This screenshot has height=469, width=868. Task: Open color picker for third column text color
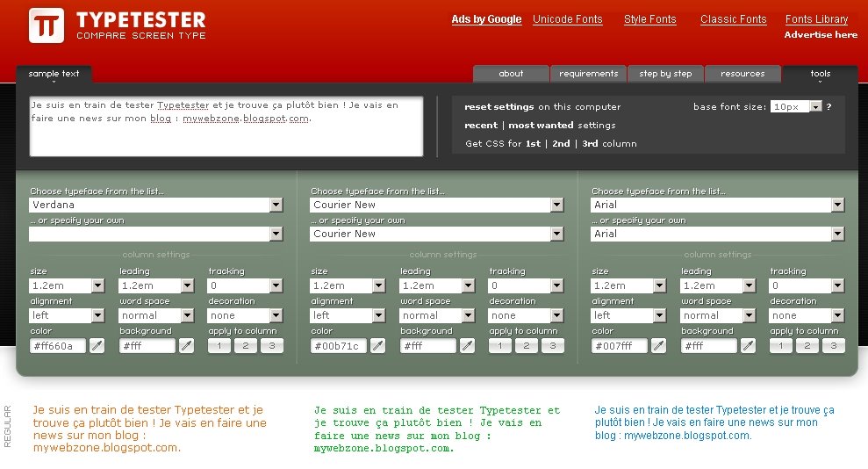click(x=658, y=346)
